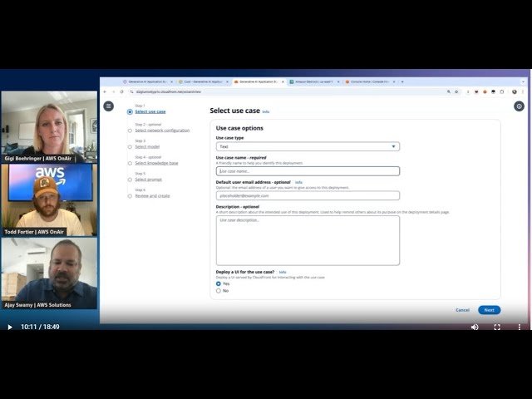Go to Select knowledge base step
The width and height of the screenshot is (532, 399).
pos(156,163)
